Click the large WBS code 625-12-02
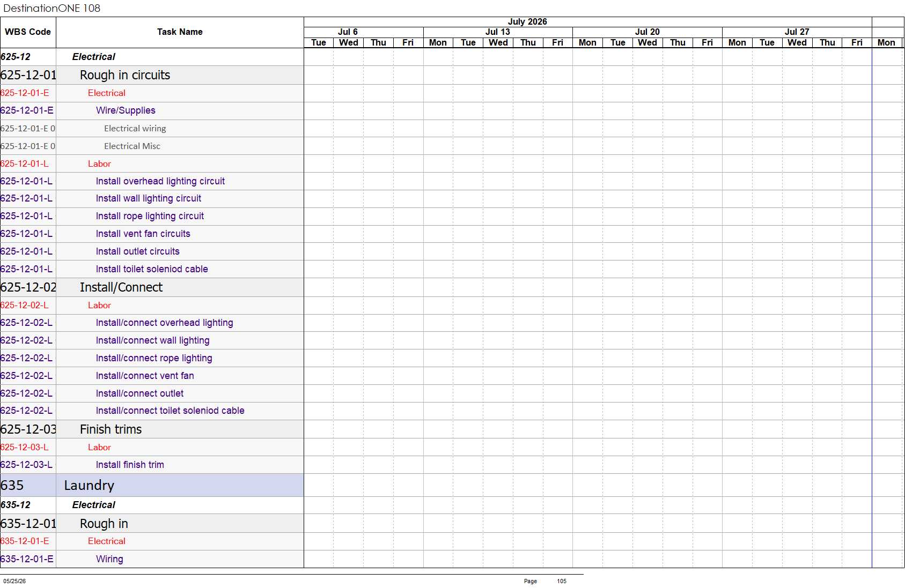Image resolution: width=905 pixels, height=588 pixels. (x=28, y=287)
